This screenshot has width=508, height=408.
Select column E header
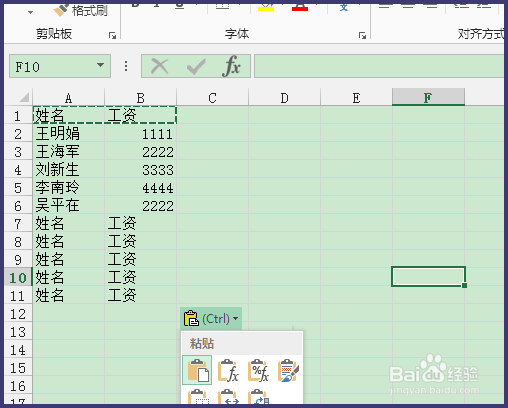pos(356,98)
